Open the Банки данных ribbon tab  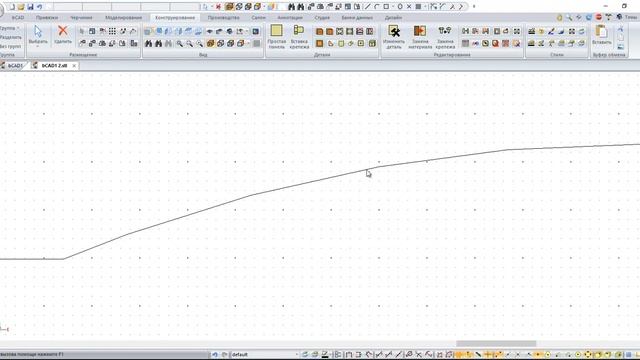tap(357, 18)
